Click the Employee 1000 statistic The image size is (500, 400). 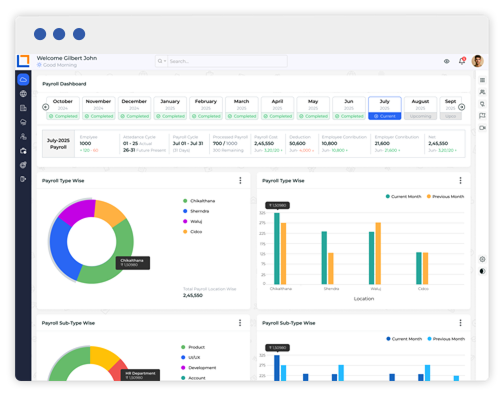tap(89, 144)
